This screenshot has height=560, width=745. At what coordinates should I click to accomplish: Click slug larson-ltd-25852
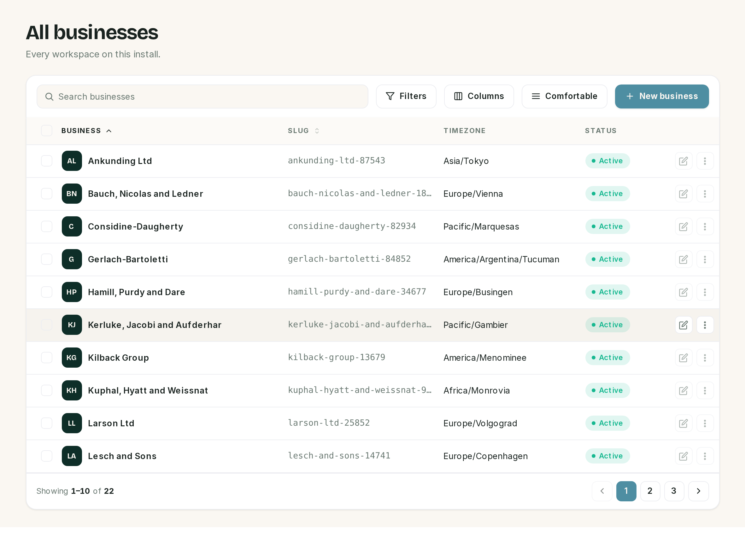(329, 423)
